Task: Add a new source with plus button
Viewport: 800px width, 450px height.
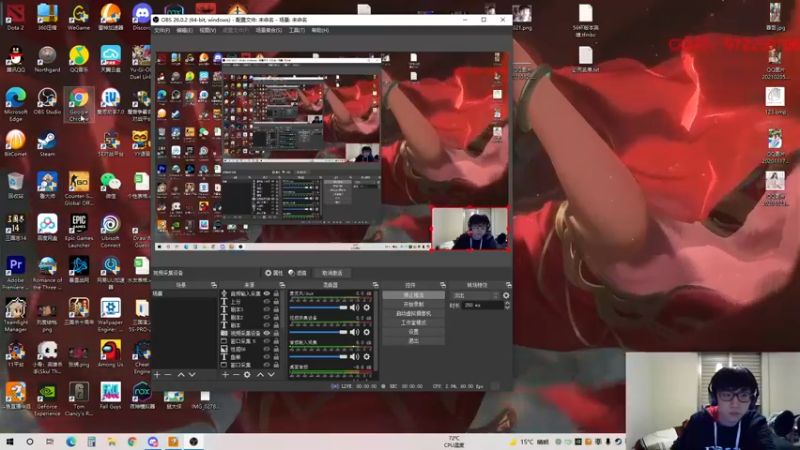Action: (226, 374)
